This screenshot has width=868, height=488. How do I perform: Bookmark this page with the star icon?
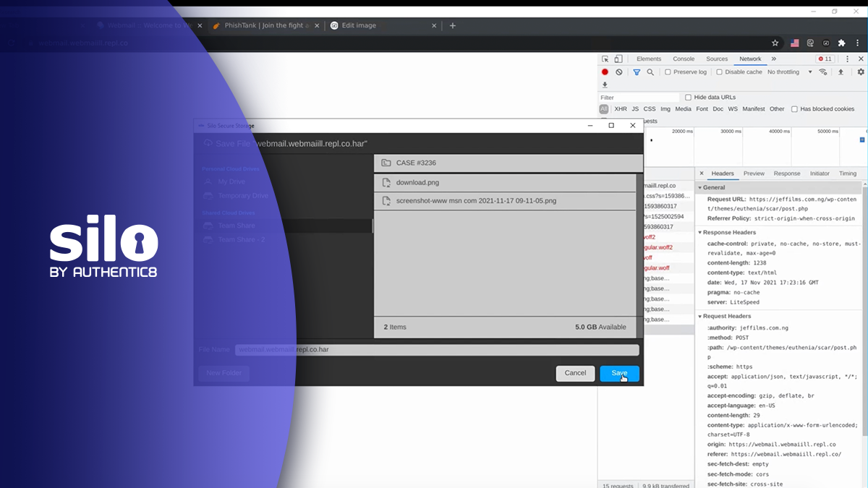775,43
